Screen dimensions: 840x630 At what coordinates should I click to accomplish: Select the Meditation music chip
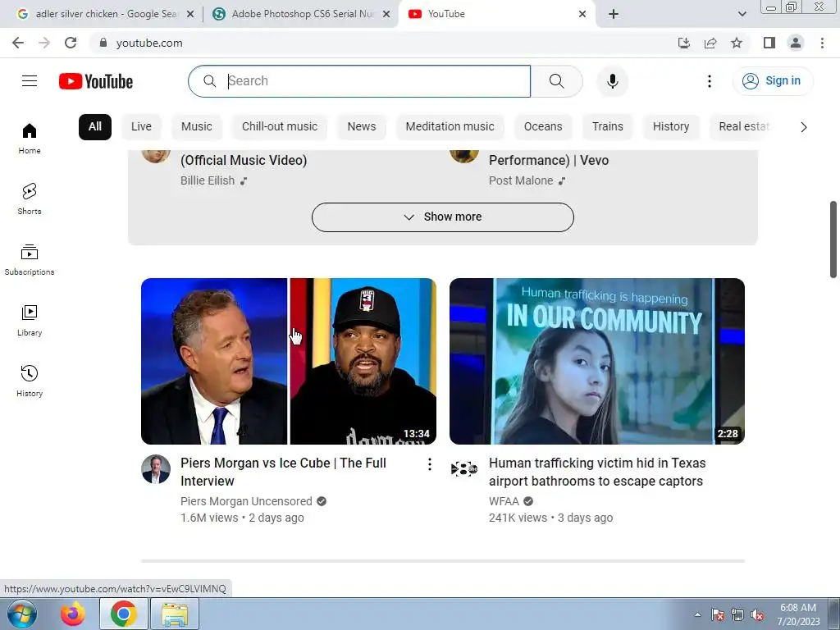point(450,127)
